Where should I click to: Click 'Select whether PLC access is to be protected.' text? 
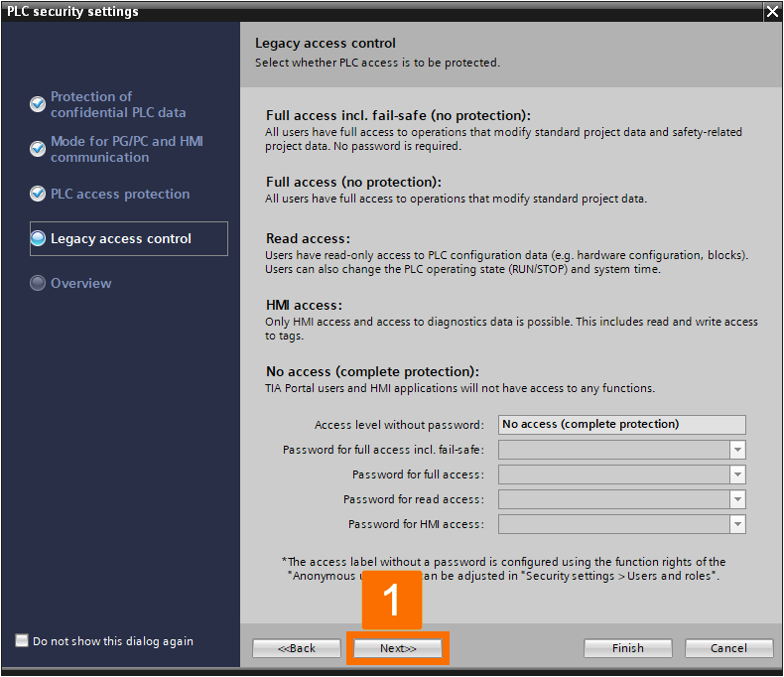pyautogui.click(x=377, y=63)
